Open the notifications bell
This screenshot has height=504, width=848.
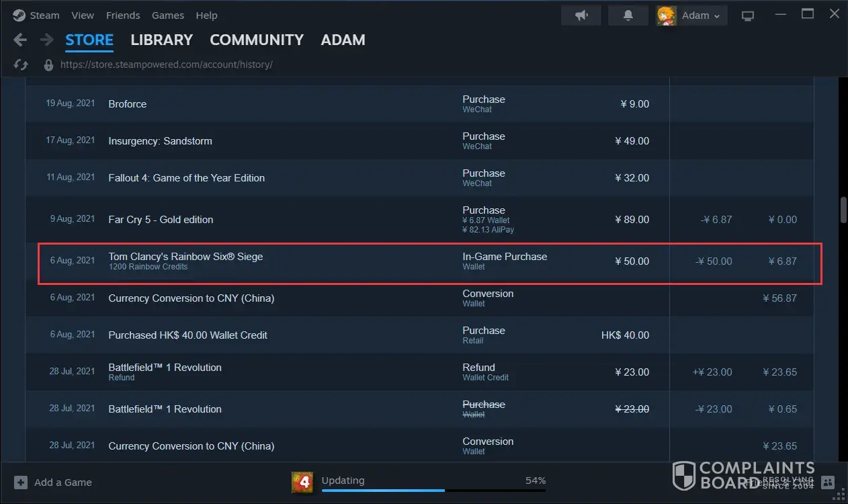[628, 15]
